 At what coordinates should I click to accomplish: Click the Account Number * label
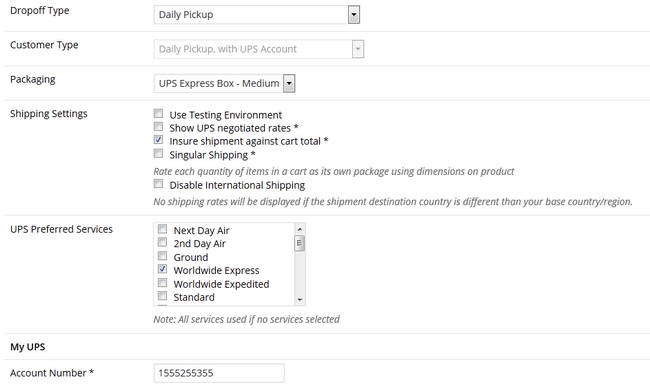pos(52,373)
